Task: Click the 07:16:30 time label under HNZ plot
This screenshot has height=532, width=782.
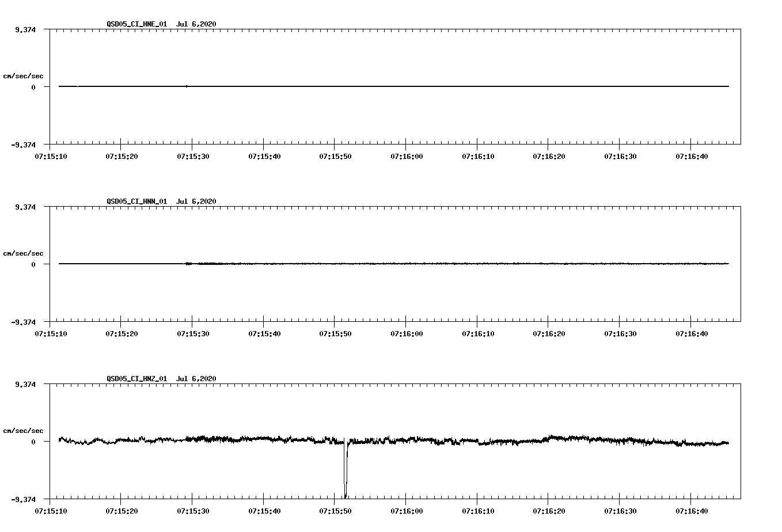Action: pos(620,511)
